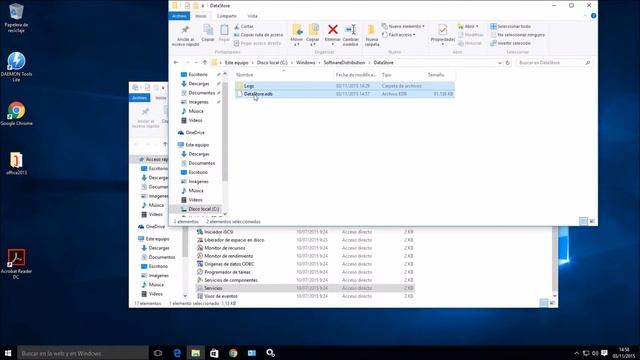Click the Mover a button
Screen dimensions: 640x360
point(297,35)
